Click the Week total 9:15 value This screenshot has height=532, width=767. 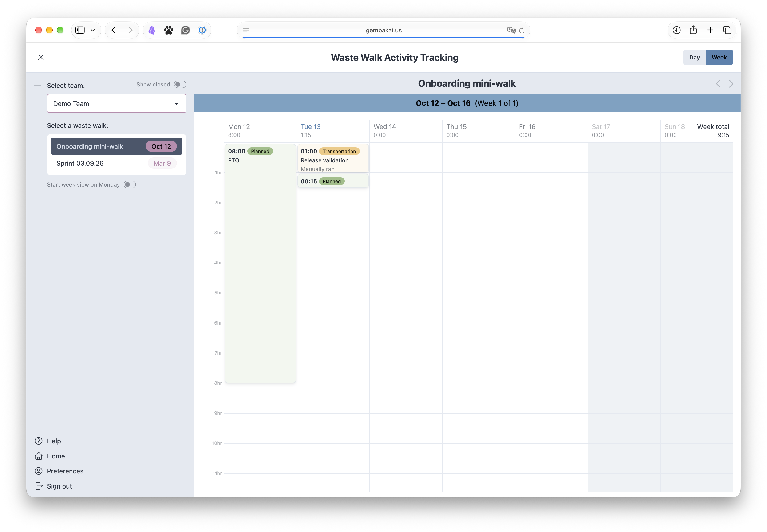[x=723, y=135]
